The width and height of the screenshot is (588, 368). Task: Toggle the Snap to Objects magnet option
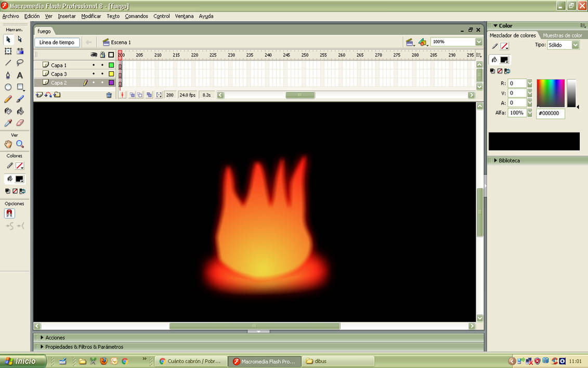pos(9,213)
